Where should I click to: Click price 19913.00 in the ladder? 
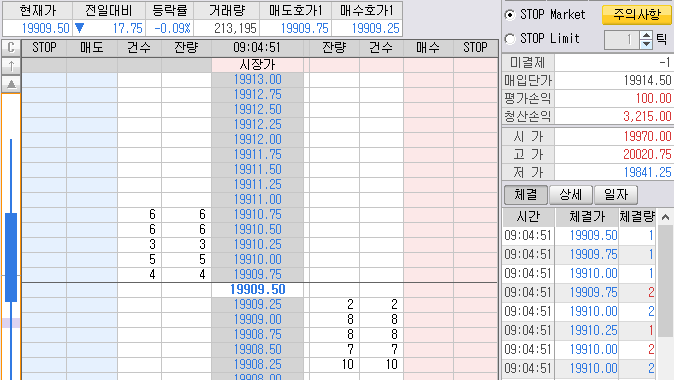[x=257, y=80]
